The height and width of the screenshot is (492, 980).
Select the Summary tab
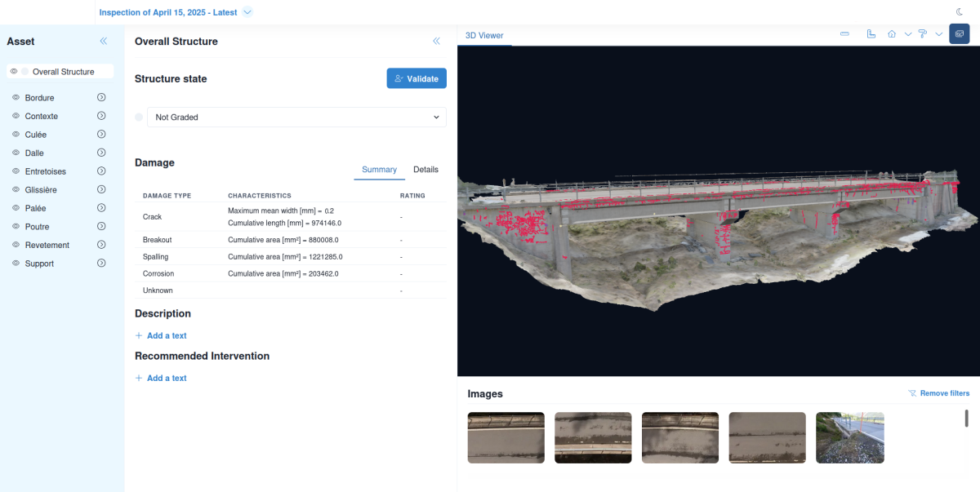click(x=379, y=170)
